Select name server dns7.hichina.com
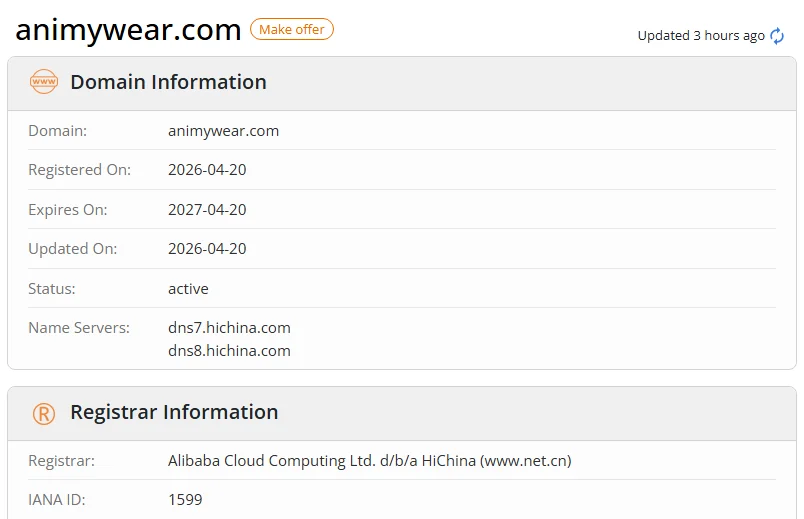Screen dimensions: 804x519 pos(229,328)
